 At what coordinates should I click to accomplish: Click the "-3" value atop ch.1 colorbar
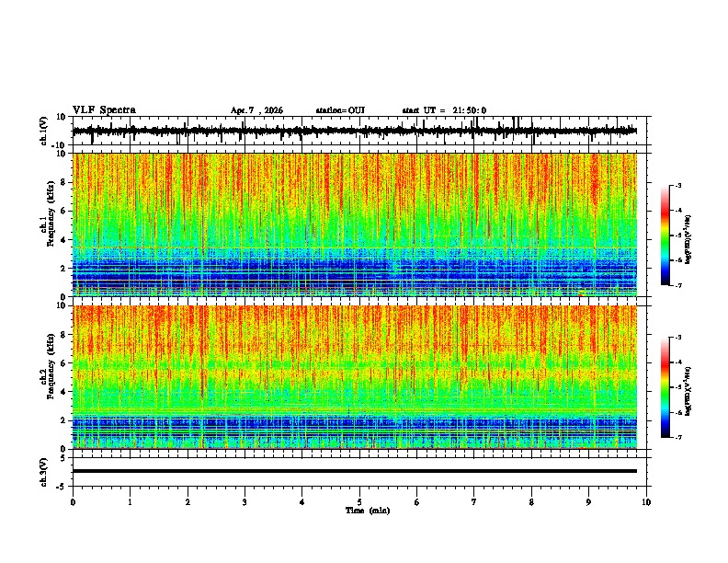click(x=677, y=186)
